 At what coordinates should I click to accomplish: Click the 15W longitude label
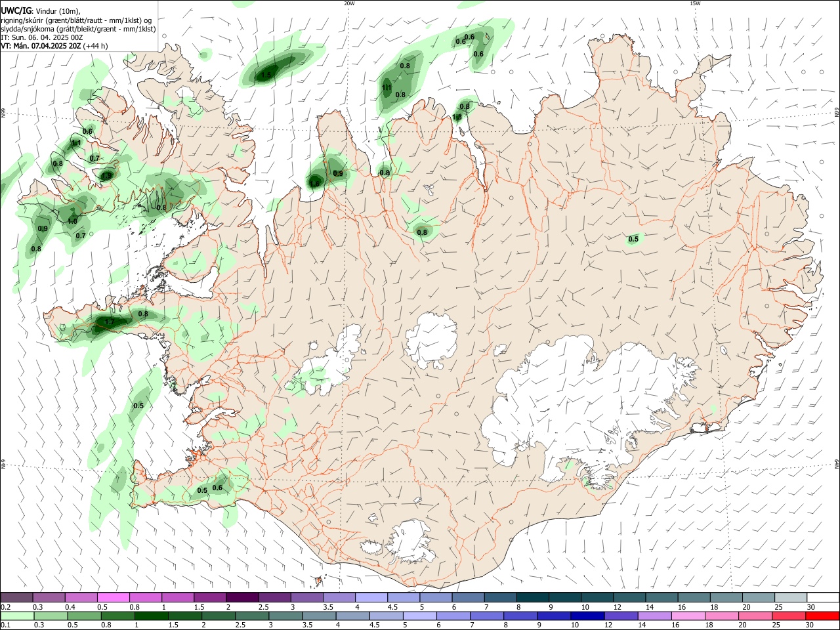(x=695, y=3)
